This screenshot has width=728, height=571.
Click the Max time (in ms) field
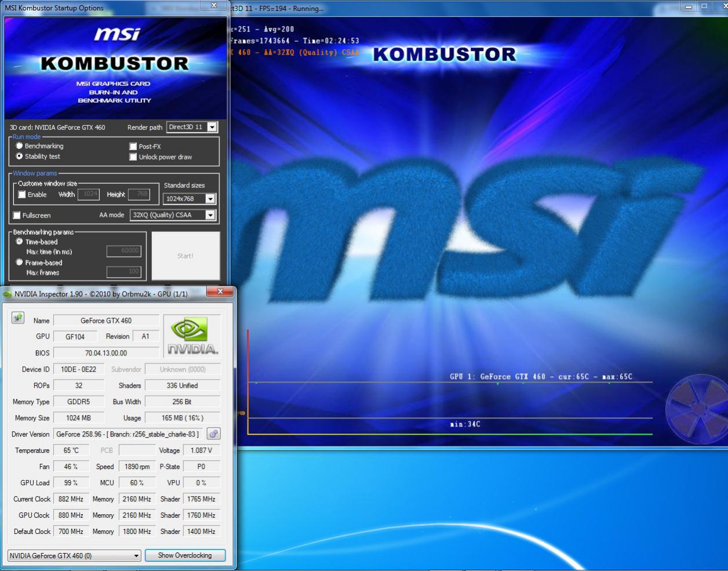pos(124,251)
